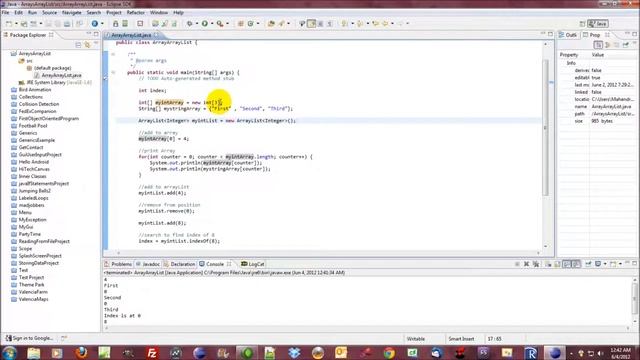This screenshot has height=360, width=640.
Task: Click Collapse All in Package Explorer
Action: [78, 44]
